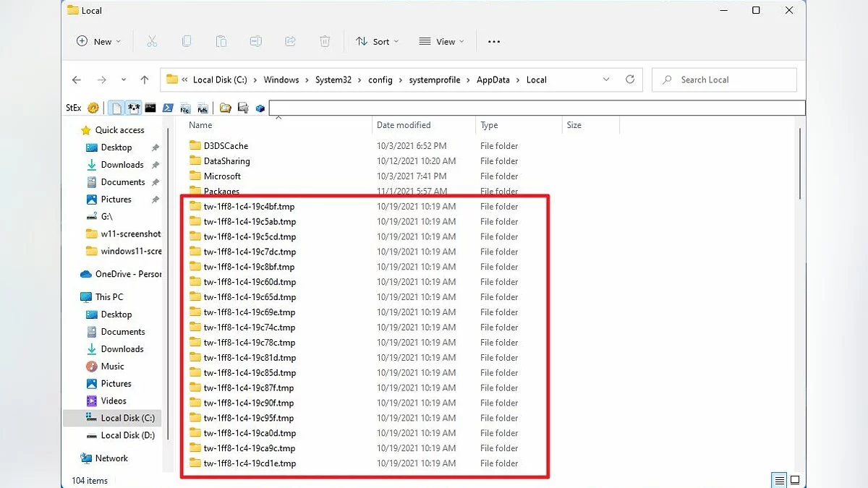Open the recent locations dropdown arrow

(x=124, y=80)
